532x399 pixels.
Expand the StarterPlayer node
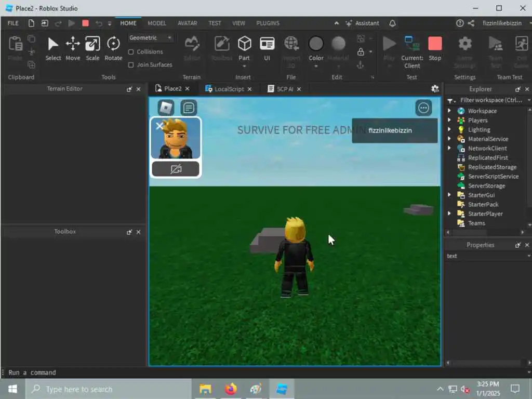449,214
